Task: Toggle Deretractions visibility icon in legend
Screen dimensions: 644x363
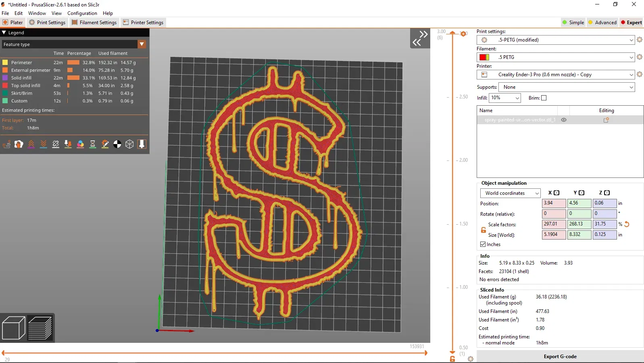Action: (x=44, y=144)
